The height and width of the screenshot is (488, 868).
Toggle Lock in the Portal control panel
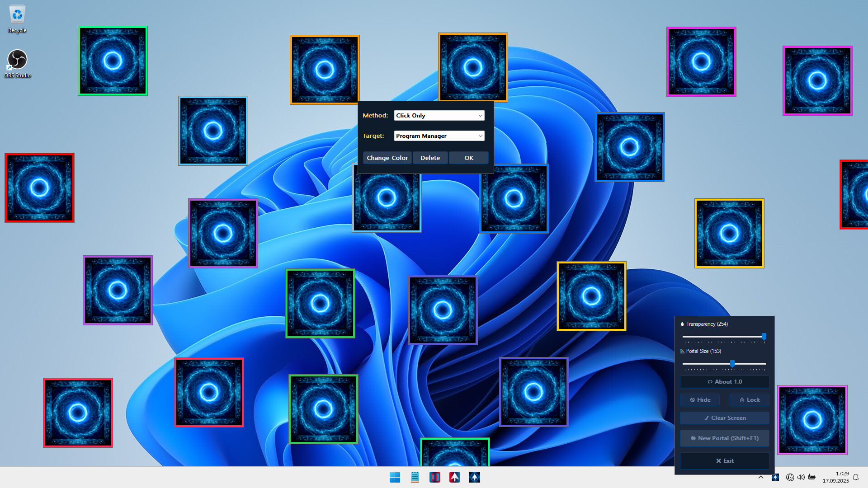coord(749,399)
